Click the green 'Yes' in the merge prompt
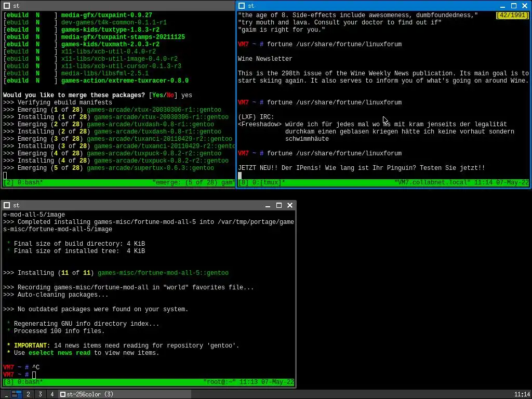The width and height of the screenshot is (532, 399). [158, 96]
